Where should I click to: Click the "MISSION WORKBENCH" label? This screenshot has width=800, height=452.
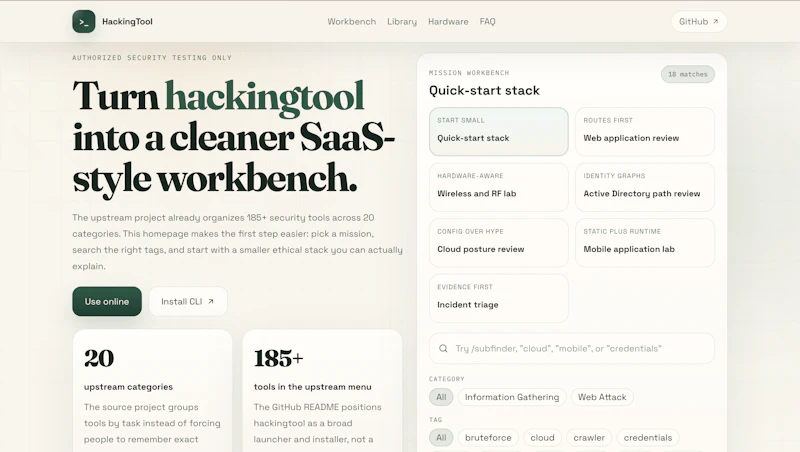(469, 73)
